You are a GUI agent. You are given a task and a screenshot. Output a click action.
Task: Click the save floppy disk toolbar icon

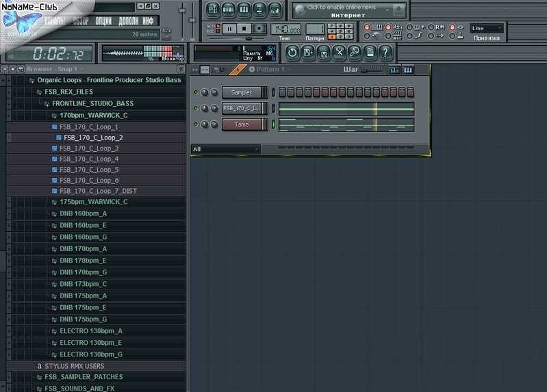322,52
